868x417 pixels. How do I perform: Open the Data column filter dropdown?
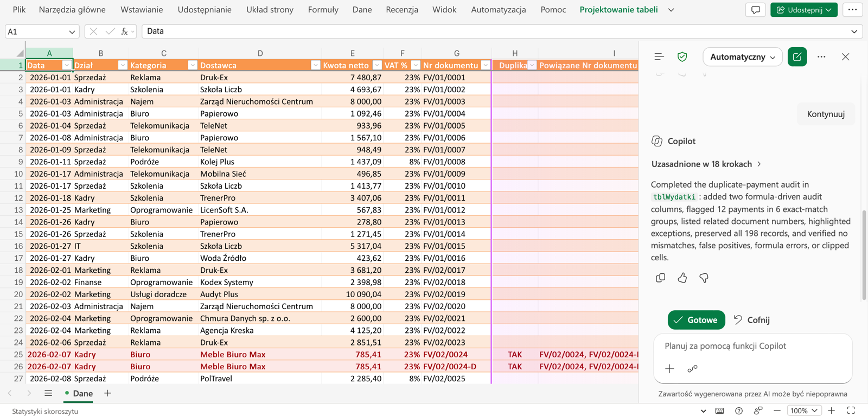pyautogui.click(x=67, y=65)
